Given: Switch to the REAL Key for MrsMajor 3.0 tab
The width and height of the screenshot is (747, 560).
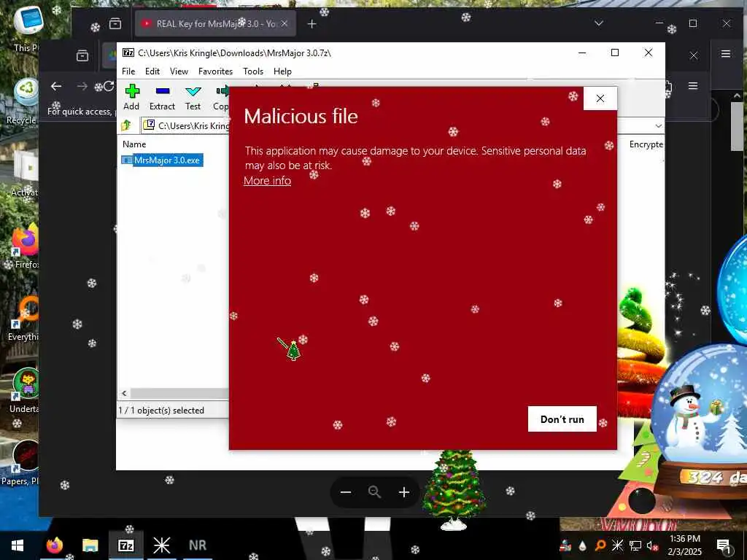Looking at the screenshot, I should [x=215, y=23].
